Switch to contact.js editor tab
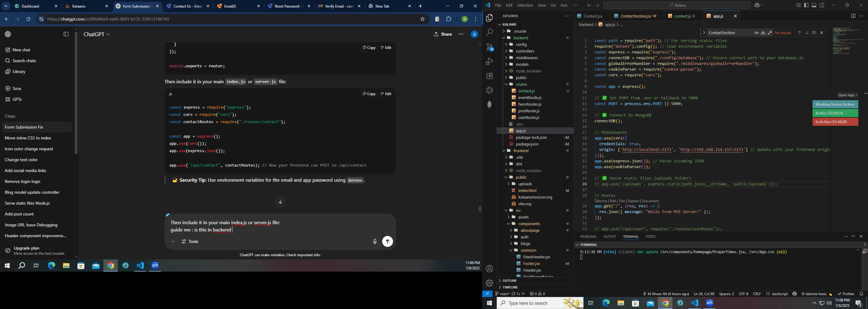The width and height of the screenshot is (868, 309). click(683, 16)
